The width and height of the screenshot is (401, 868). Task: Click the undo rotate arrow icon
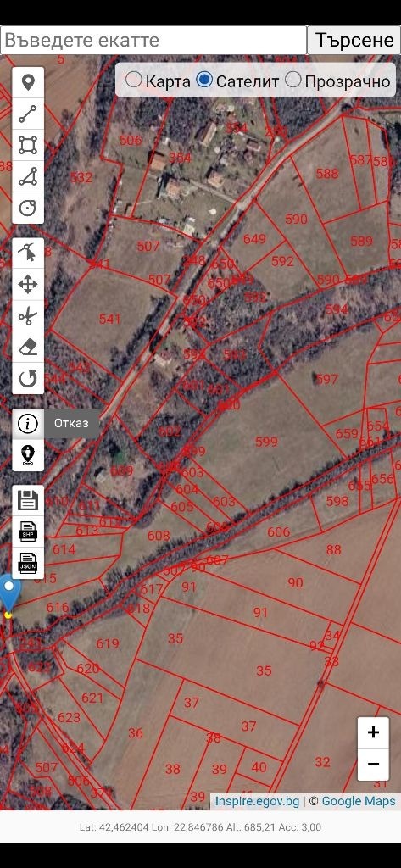[28, 379]
